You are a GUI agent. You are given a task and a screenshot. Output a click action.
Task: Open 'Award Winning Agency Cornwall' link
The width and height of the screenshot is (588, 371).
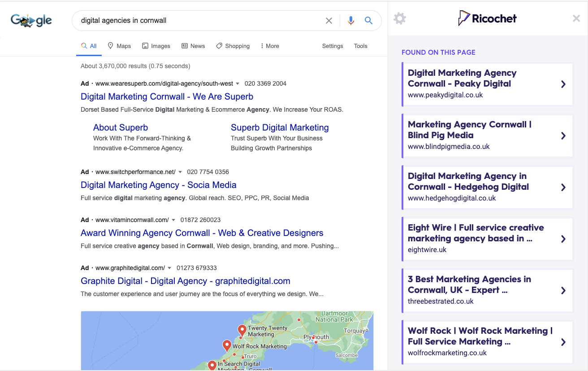click(202, 233)
